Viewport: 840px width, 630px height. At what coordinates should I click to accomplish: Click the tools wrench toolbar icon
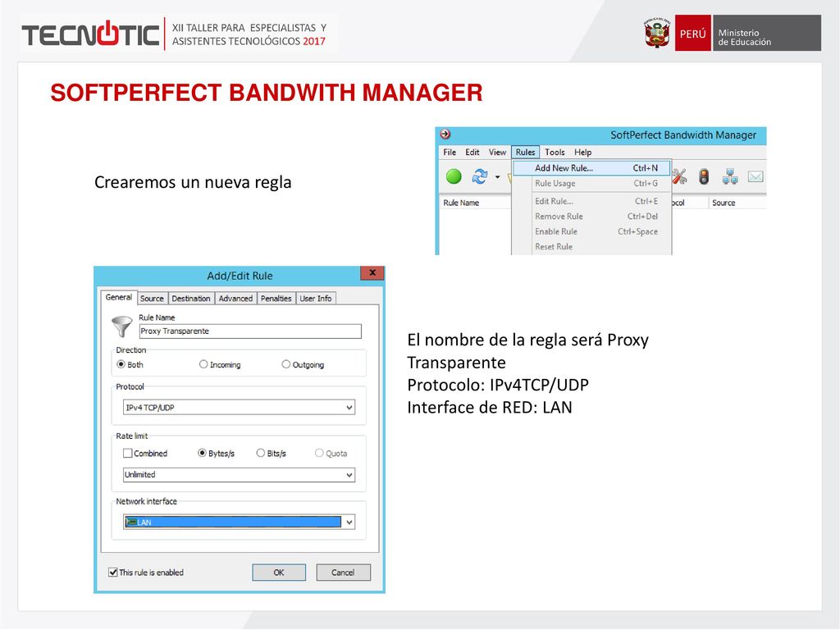click(679, 176)
